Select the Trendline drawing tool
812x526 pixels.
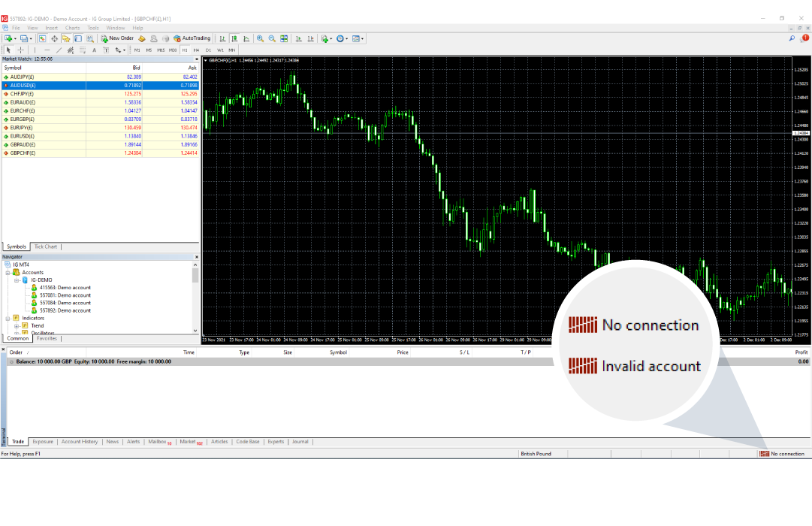pos(59,50)
